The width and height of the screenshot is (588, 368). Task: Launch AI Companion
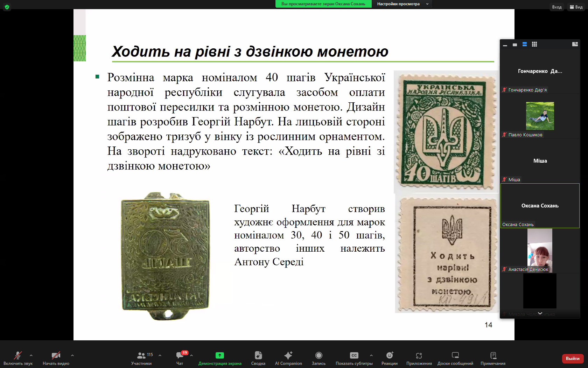click(288, 357)
